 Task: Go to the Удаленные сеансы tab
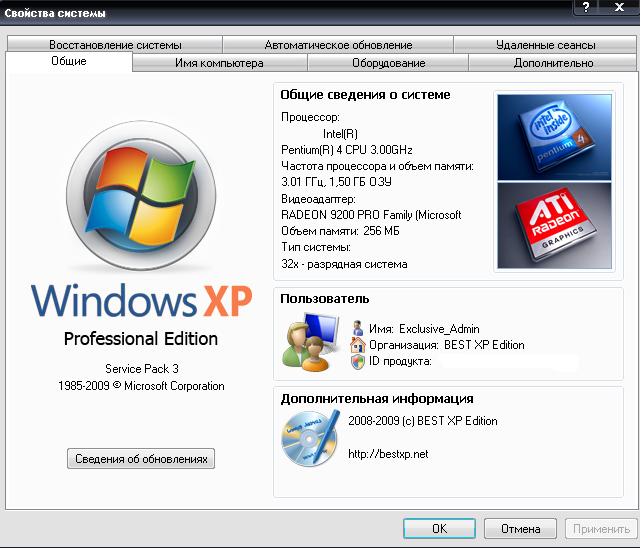(545, 45)
